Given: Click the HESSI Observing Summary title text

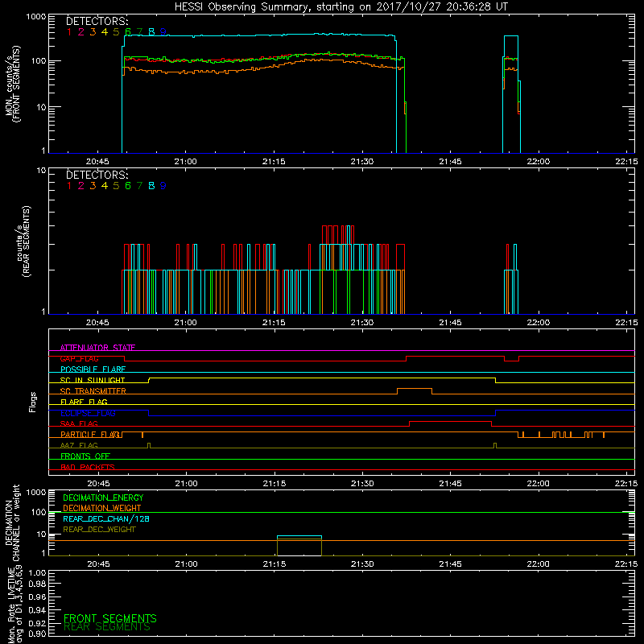Looking at the screenshot, I should 341,7.
